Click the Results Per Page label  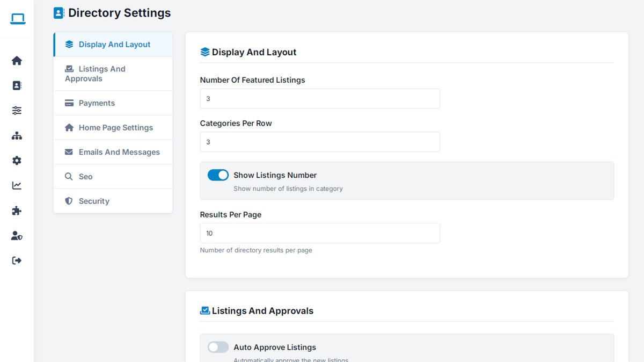[x=231, y=214]
